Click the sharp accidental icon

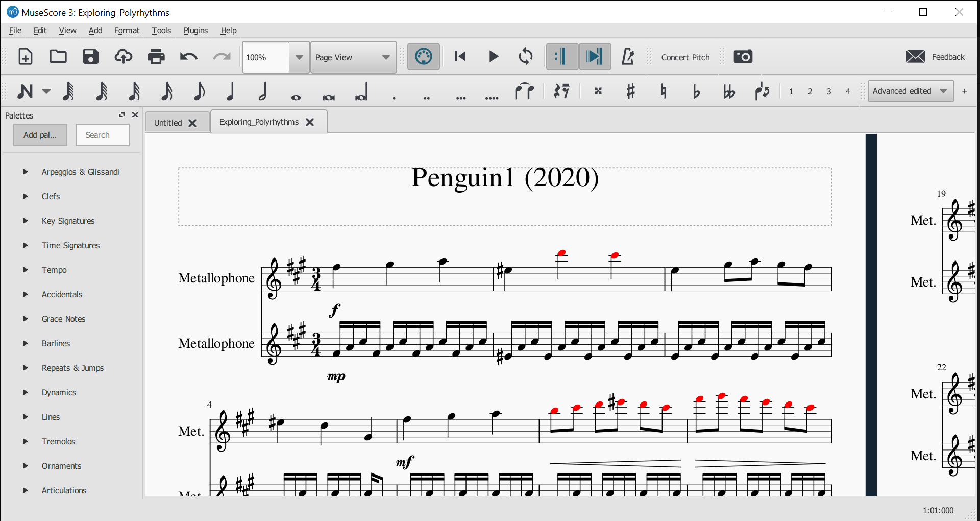pos(631,91)
